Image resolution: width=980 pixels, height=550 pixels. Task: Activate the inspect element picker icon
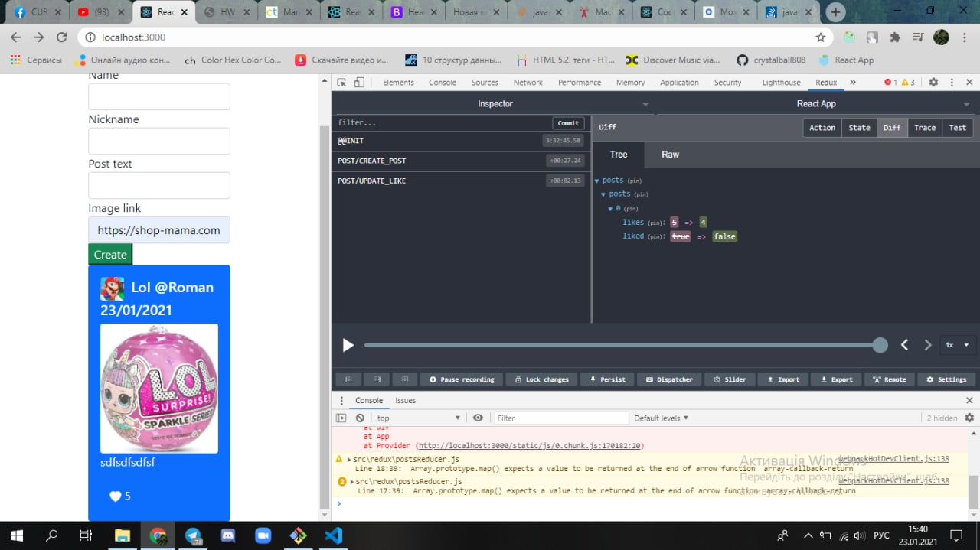341,83
